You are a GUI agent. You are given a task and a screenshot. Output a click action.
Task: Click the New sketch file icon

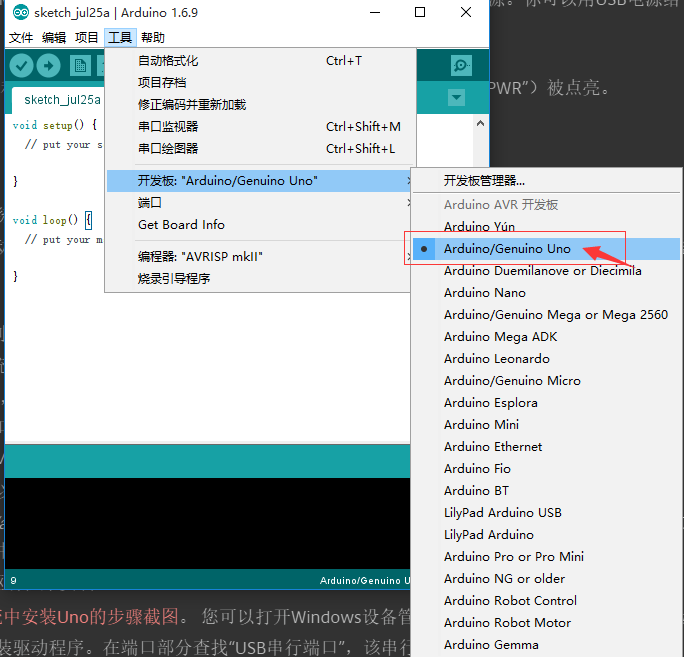pos(80,66)
